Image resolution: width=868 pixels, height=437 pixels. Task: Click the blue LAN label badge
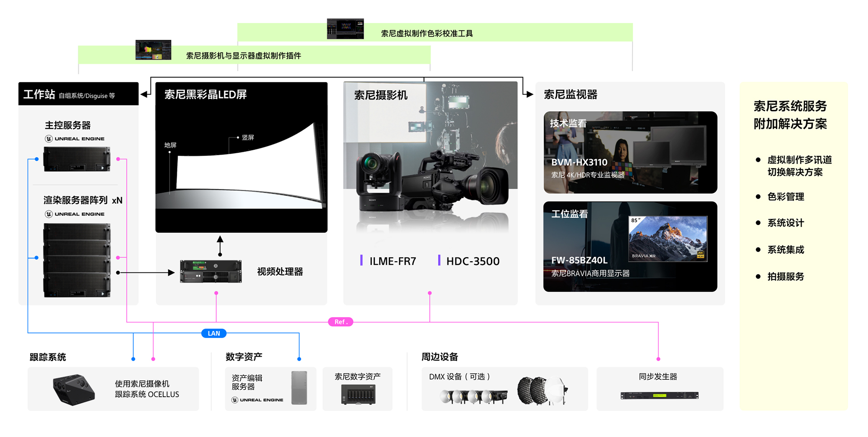click(214, 334)
